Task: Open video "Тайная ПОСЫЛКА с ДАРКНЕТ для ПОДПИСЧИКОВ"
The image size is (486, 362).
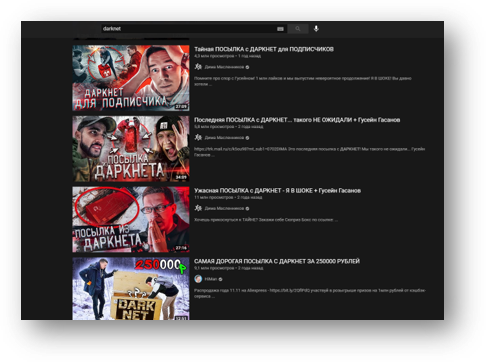Action: (264, 49)
